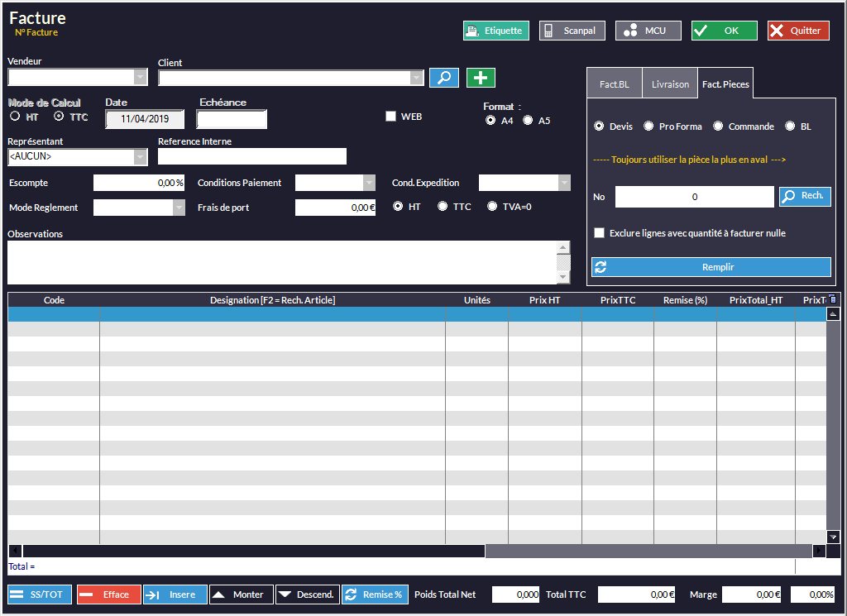Click the Reference Interne input field
Screen dimensions: 847x616
(x=251, y=157)
